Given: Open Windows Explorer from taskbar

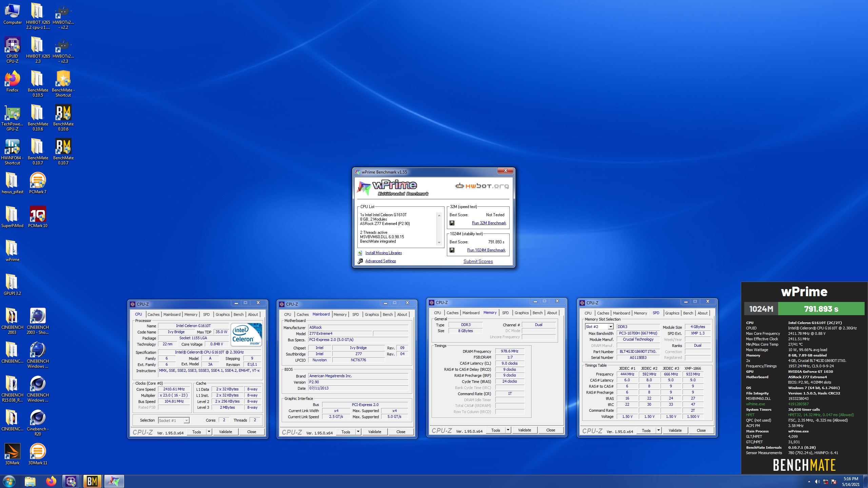Looking at the screenshot, I should 30,481.
